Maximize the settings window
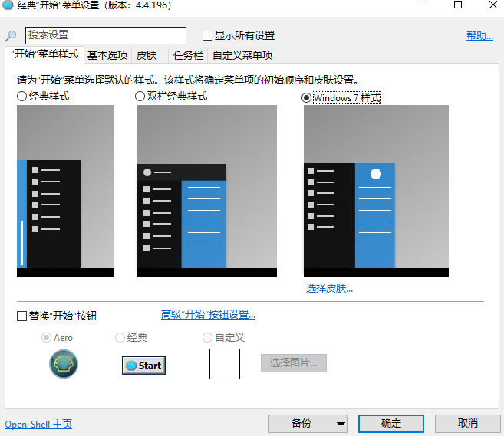Image resolution: width=504 pixels, height=436 pixels. click(458, 5)
